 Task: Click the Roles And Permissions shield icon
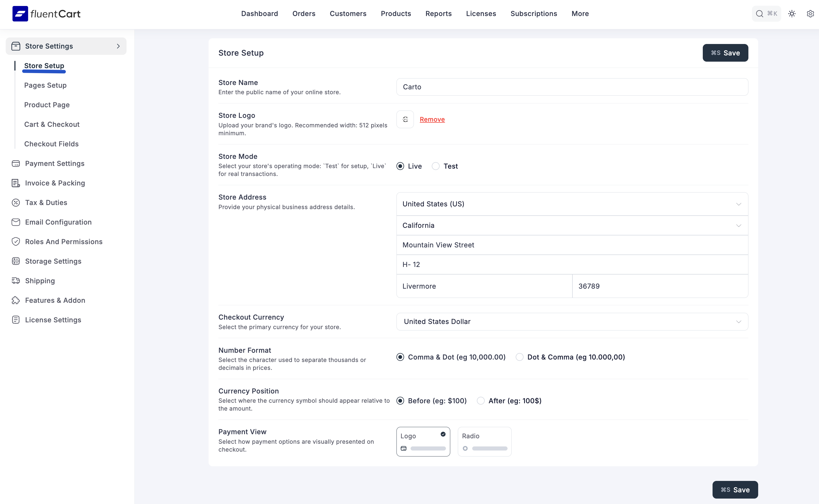point(16,241)
